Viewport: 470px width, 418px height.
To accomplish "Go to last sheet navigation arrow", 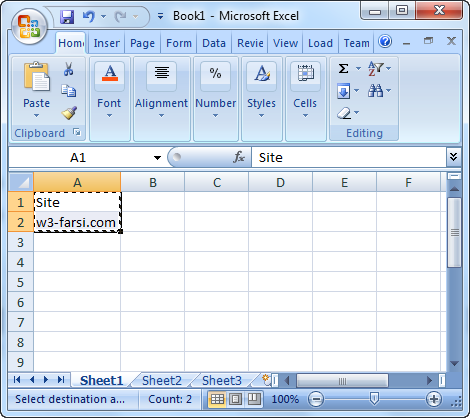I will (x=61, y=380).
